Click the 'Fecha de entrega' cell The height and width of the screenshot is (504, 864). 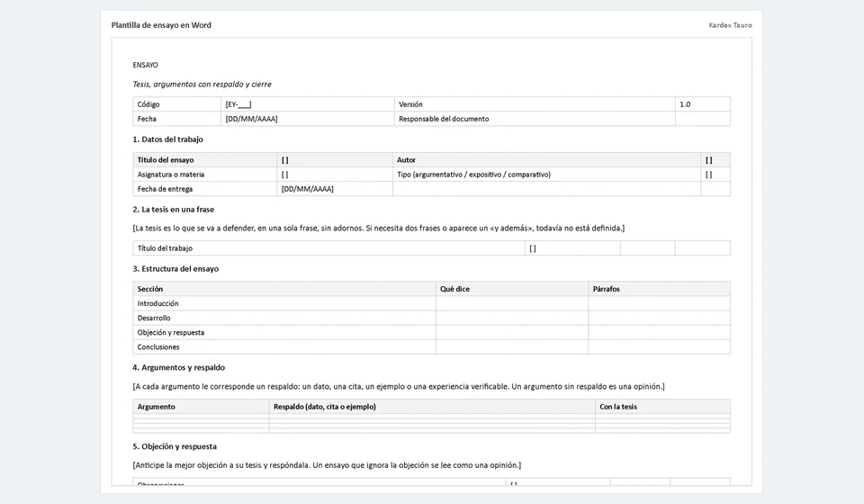205,189
